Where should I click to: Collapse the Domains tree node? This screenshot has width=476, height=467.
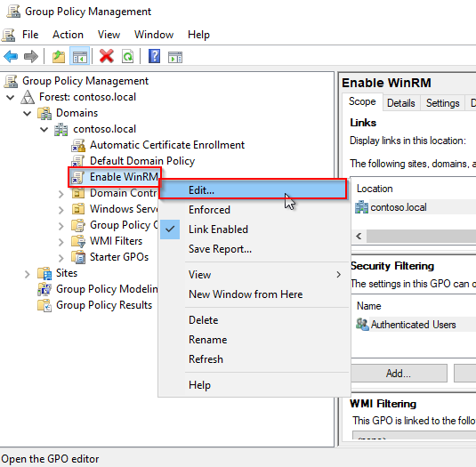tap(28, 114)
